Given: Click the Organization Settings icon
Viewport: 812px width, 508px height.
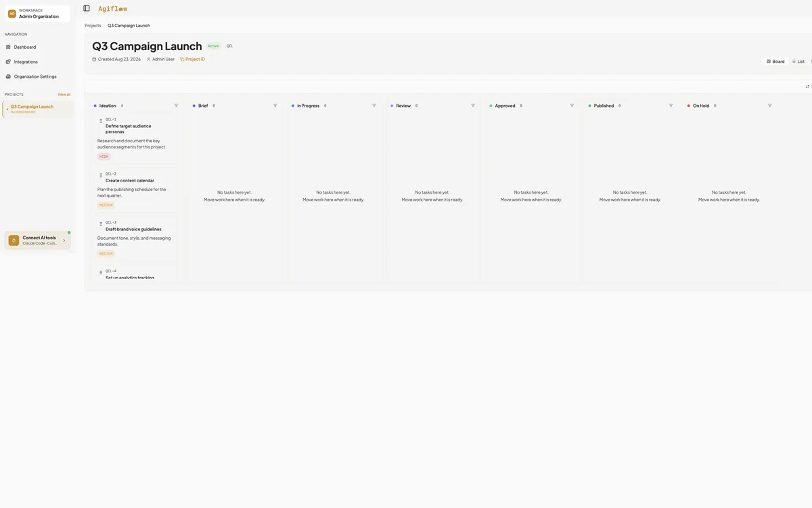Looking at the screenshot, I should point(8,77).
